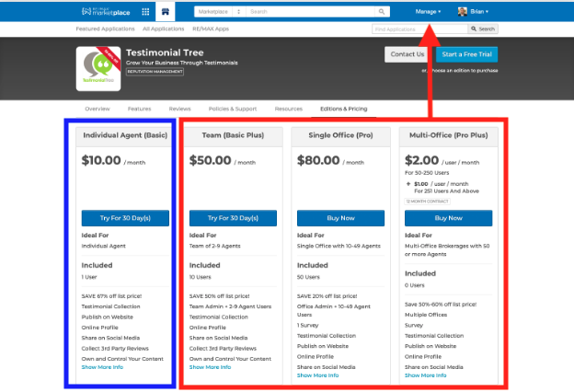Screen dimensions: 574x392
Task: Open the apps grid icon
Action: 145,12
